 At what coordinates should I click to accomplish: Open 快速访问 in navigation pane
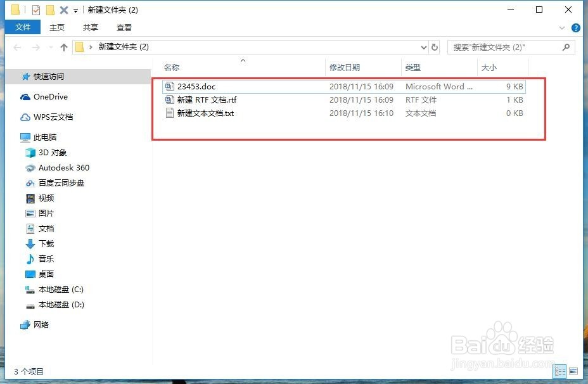49,77
